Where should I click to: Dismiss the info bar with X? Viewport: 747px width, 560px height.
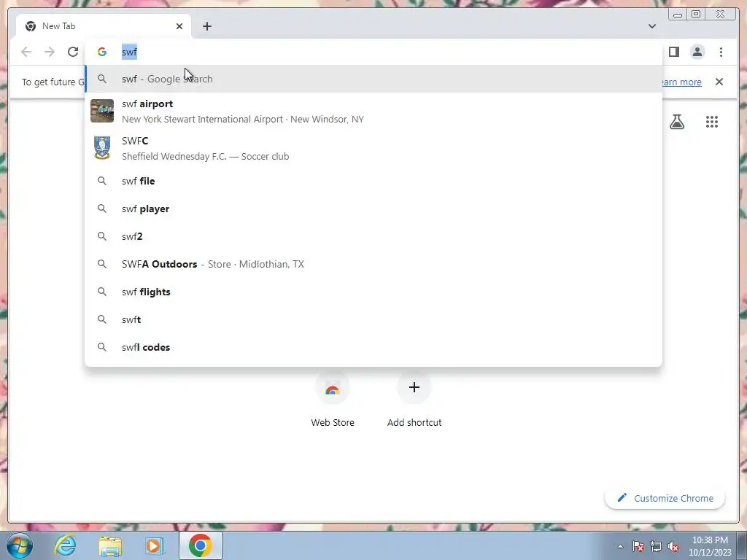[x=719, y=82]
